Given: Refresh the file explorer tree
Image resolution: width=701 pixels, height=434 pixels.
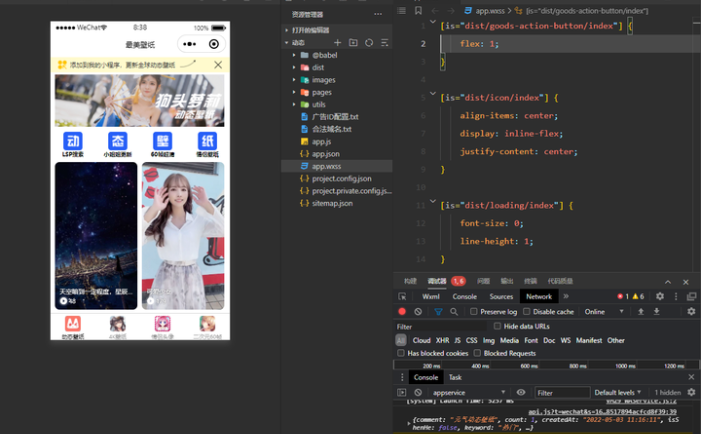Looking at the screenshot, I should [x=369, y=43].
